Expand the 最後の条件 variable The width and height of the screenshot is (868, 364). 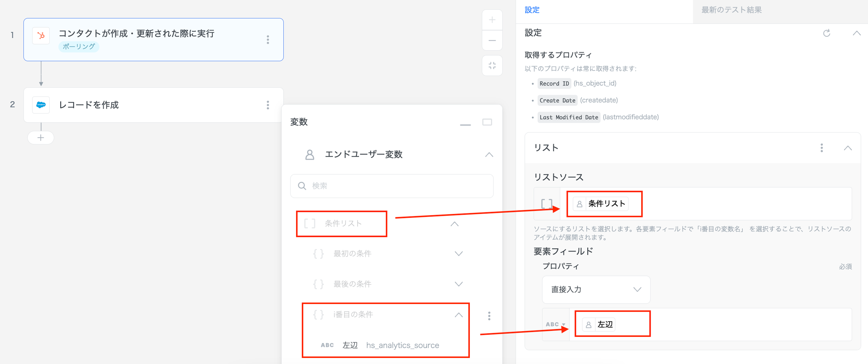point(458,284)
